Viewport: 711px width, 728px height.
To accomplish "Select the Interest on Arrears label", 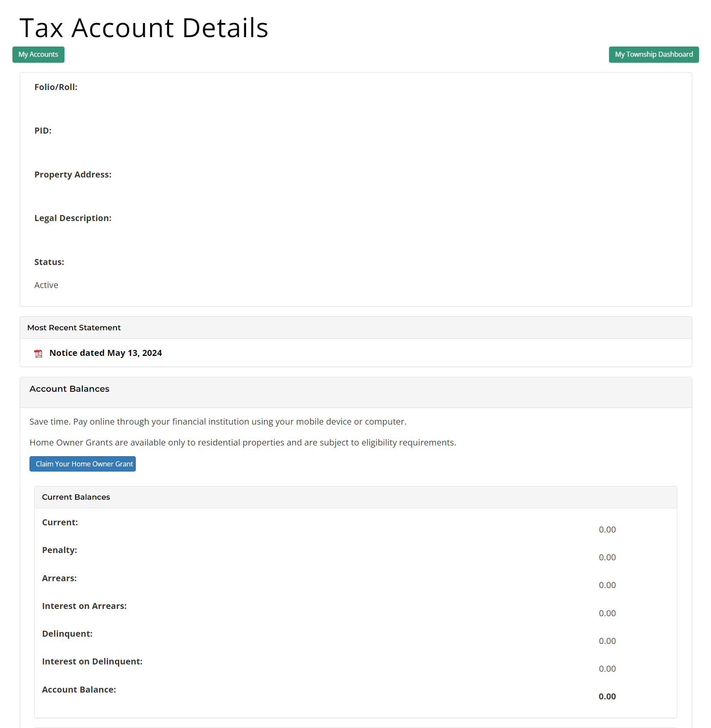I will (x=84, y=606).
